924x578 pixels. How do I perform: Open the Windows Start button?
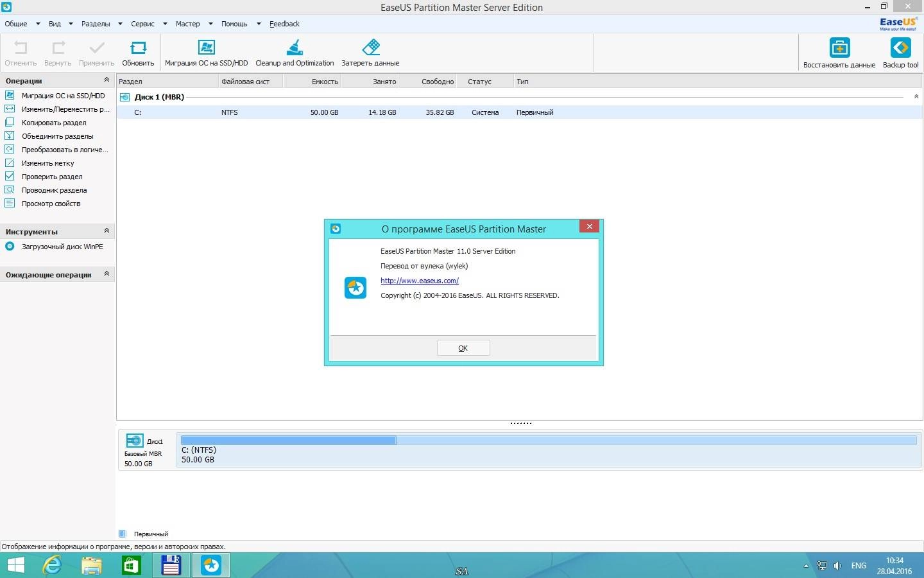click(15, 565)
